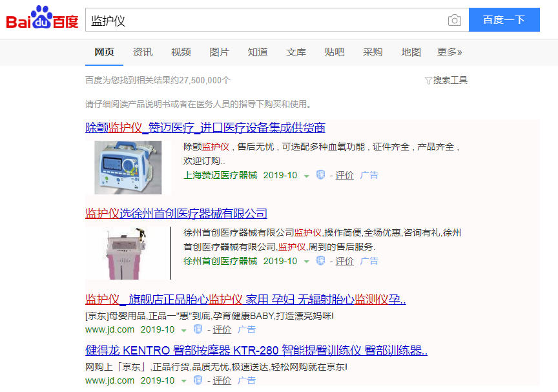Click the 网购上「京东」 description text
558x392 pixels.
click(x=216, y=367)
